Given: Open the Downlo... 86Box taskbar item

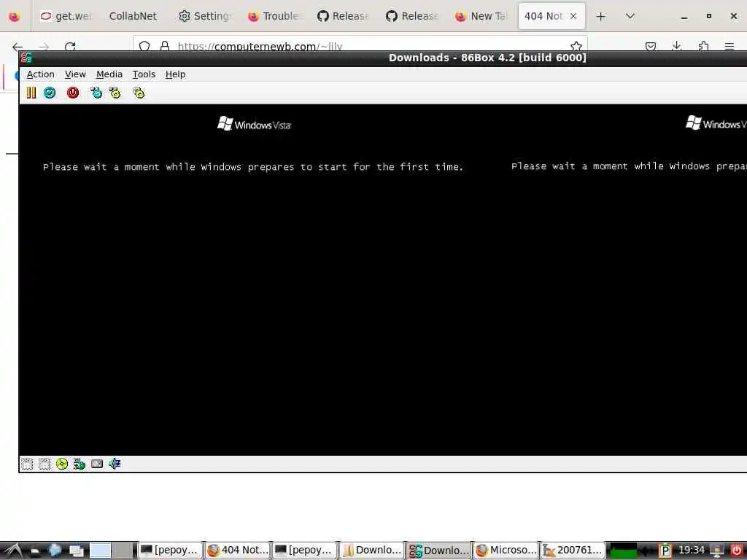Looking at the screenshot, I should click(x=438, y=551).
